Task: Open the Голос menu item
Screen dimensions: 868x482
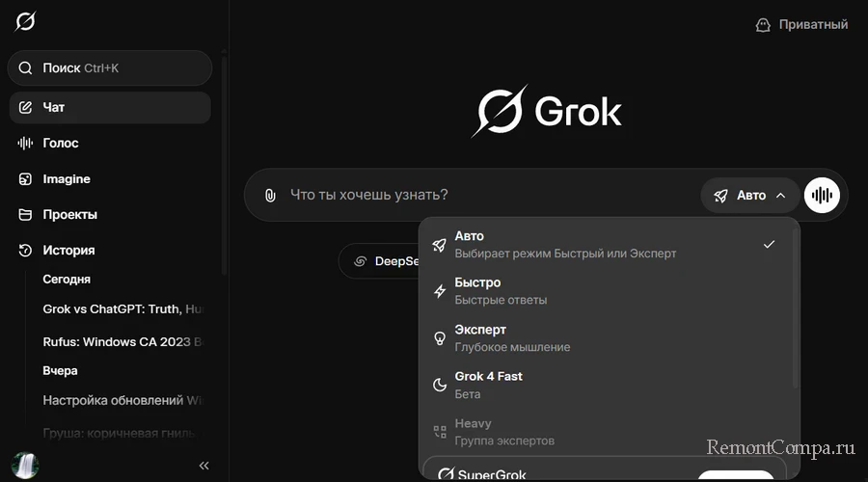Action: click(x=61, y=144)
